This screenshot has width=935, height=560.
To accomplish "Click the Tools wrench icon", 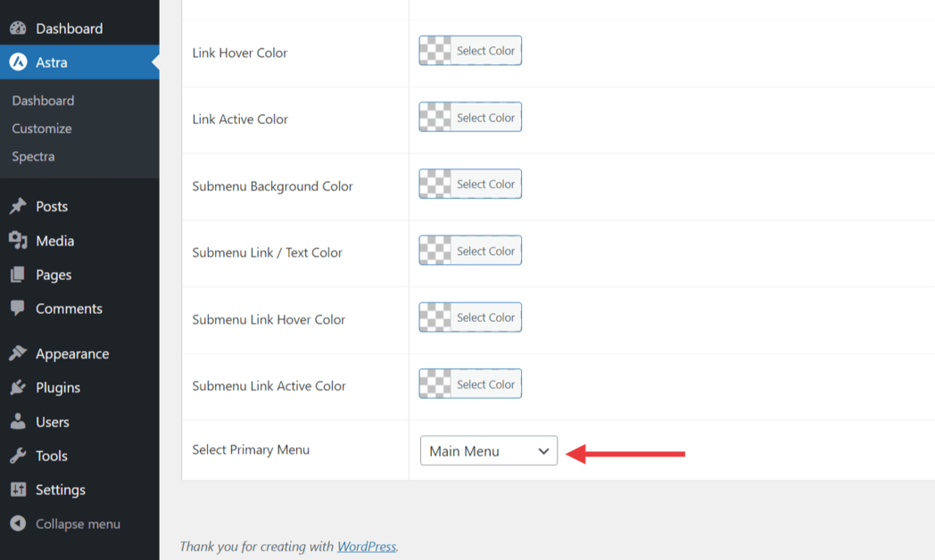I will point(18,456).
